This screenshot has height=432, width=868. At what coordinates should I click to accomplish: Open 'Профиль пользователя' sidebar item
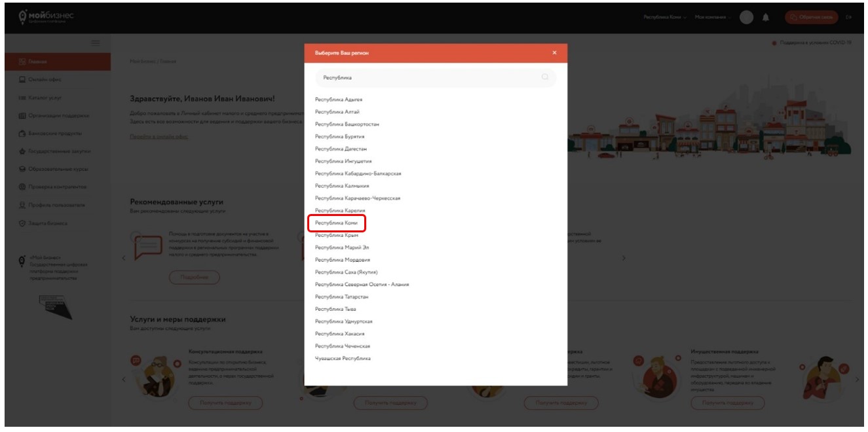coord(54,206)
